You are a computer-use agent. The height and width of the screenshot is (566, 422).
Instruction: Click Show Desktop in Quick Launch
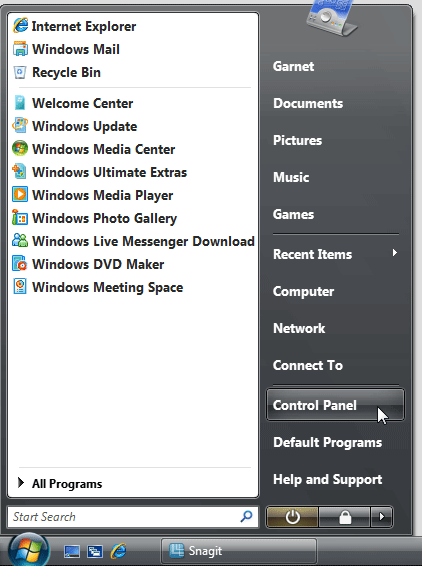pos(71,551)
